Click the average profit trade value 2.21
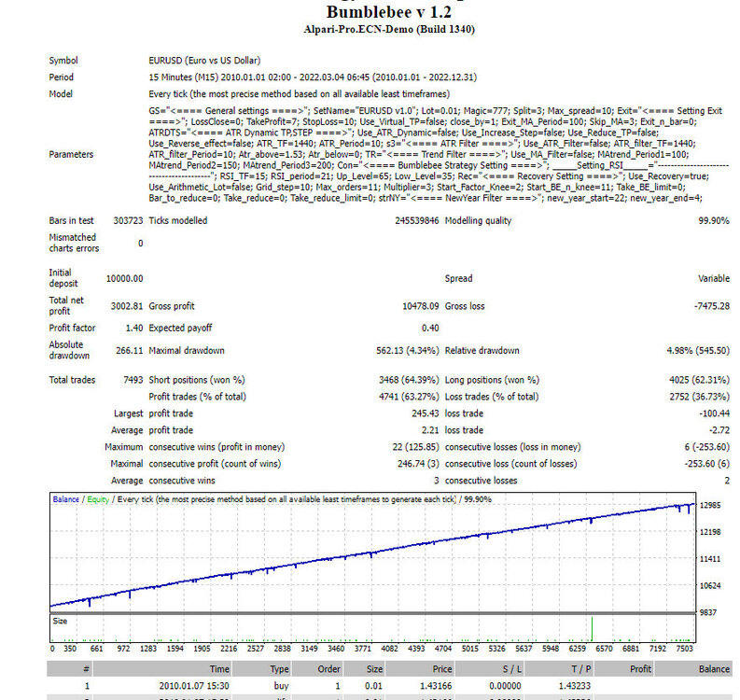 (430, 430)
